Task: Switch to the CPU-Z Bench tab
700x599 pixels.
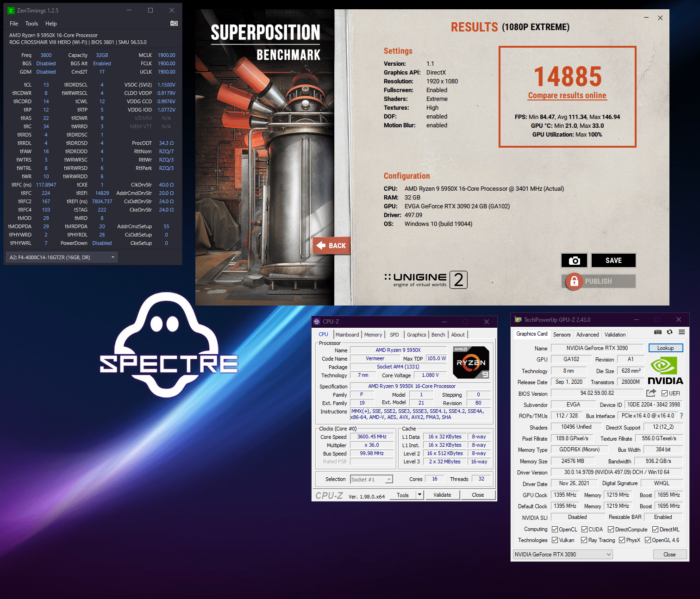Action: click(x=438, y=335)
